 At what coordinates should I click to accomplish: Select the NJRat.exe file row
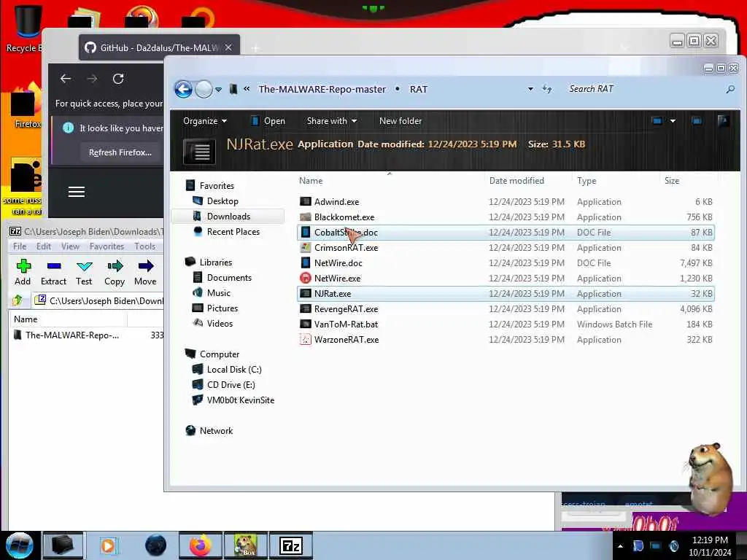(506, 294)
